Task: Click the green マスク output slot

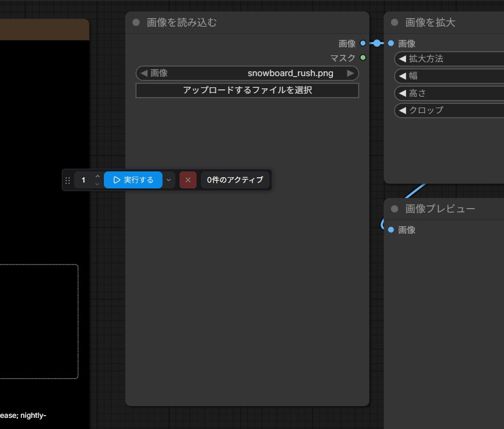Action: [363, 57]
